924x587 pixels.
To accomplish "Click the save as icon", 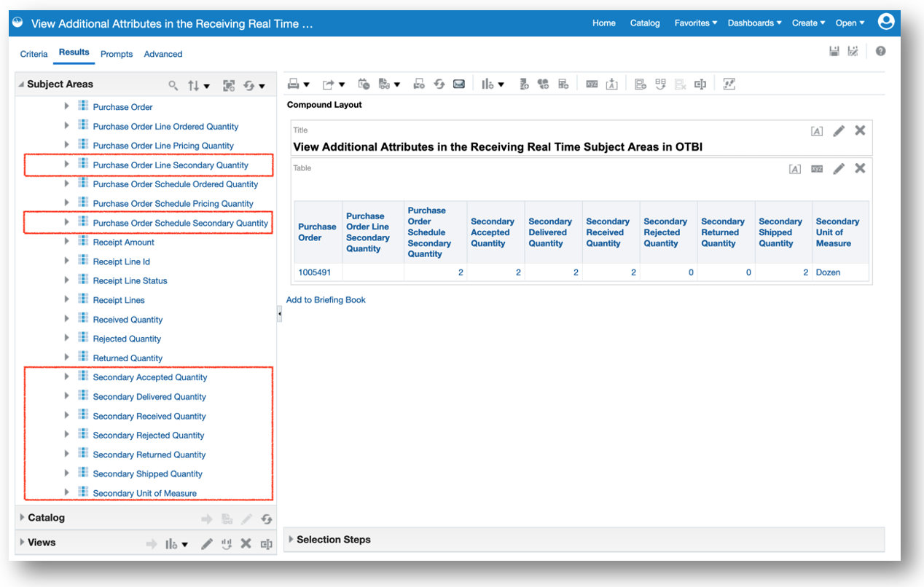I will 853,52.
